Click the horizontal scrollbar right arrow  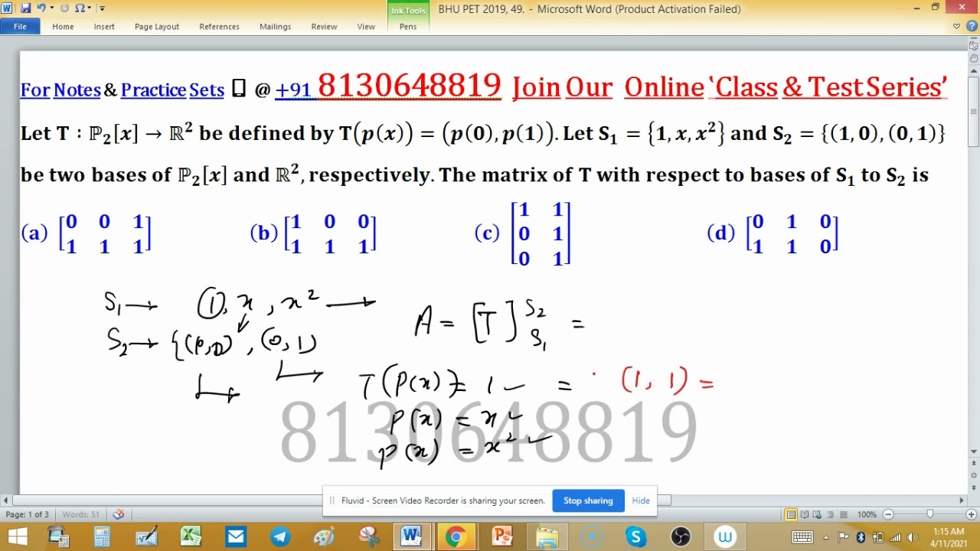pos(962,500)
